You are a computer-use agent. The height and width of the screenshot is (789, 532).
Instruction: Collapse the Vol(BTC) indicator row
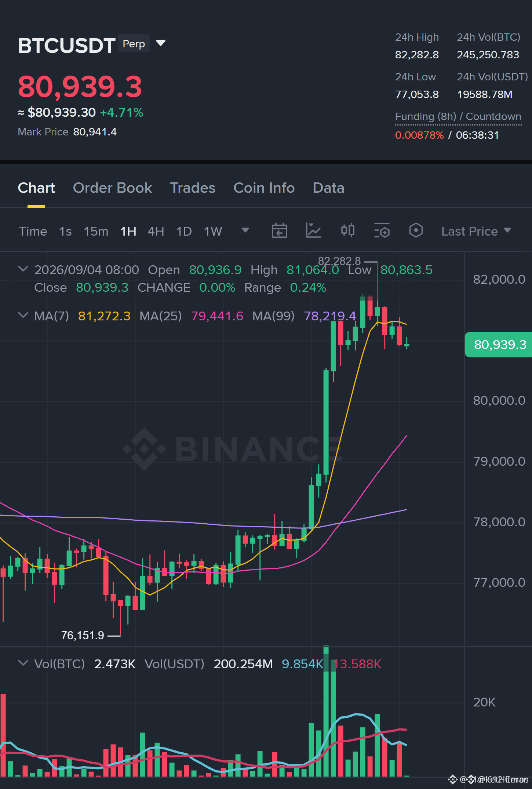click(23, 663)
